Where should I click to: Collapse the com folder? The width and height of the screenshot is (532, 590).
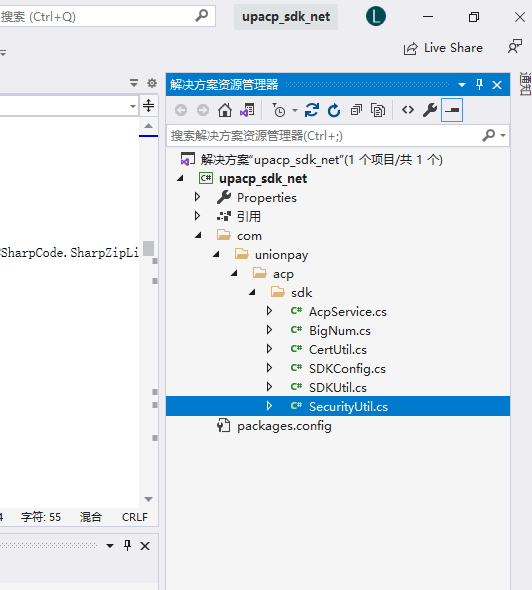tap(198, 236)
